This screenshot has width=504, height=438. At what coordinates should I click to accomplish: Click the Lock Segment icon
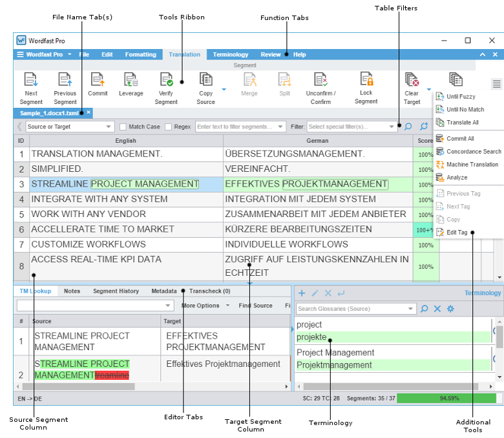click(366, 79)
